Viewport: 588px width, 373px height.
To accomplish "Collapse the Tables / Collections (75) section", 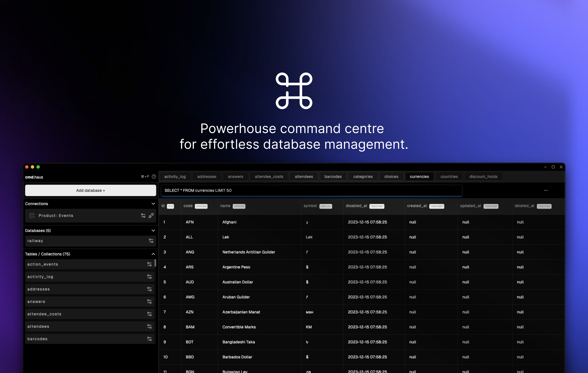I will pos(153,254).
